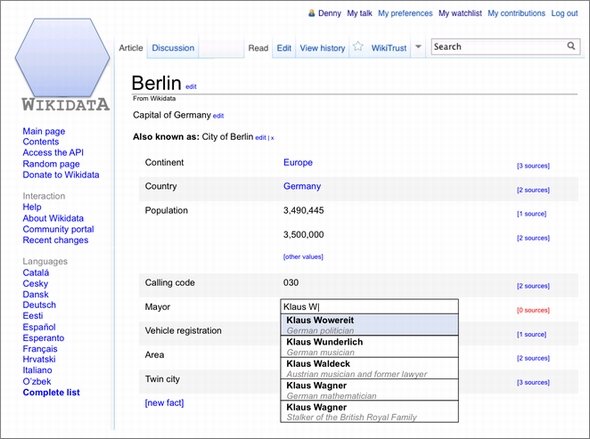Open the Discussion tab
The width and height of the screenshot is (590, 439).
[x=173, y=48]
